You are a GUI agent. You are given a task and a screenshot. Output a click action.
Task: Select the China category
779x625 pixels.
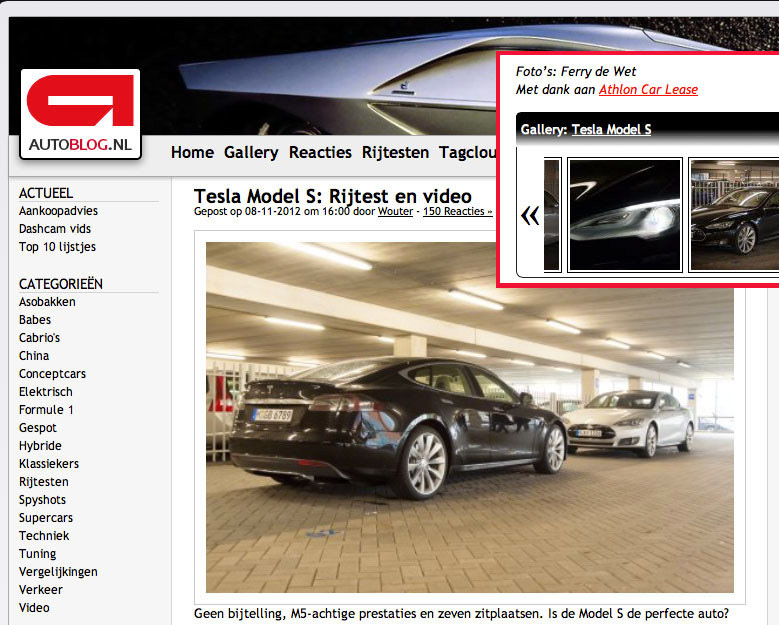34,356
